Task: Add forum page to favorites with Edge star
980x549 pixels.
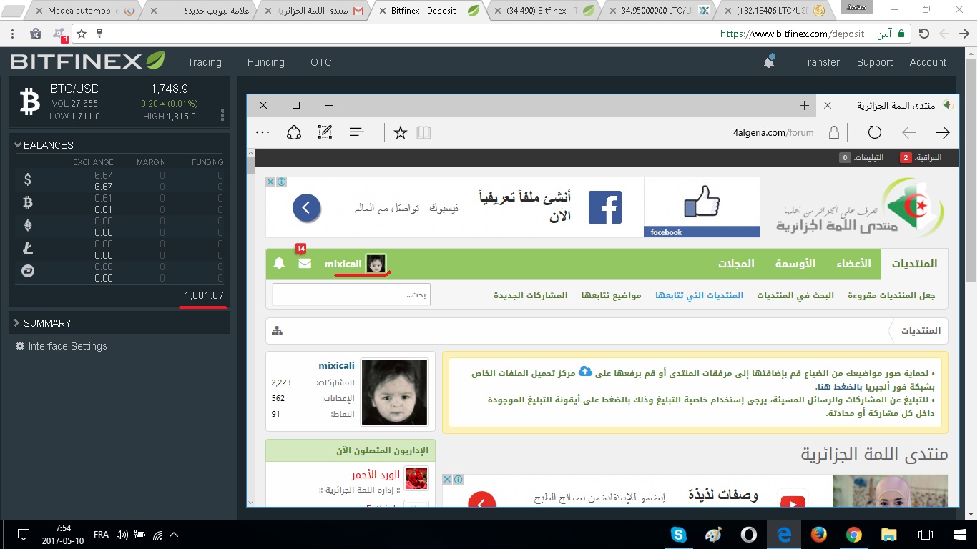Action: [x=401, y=132]
